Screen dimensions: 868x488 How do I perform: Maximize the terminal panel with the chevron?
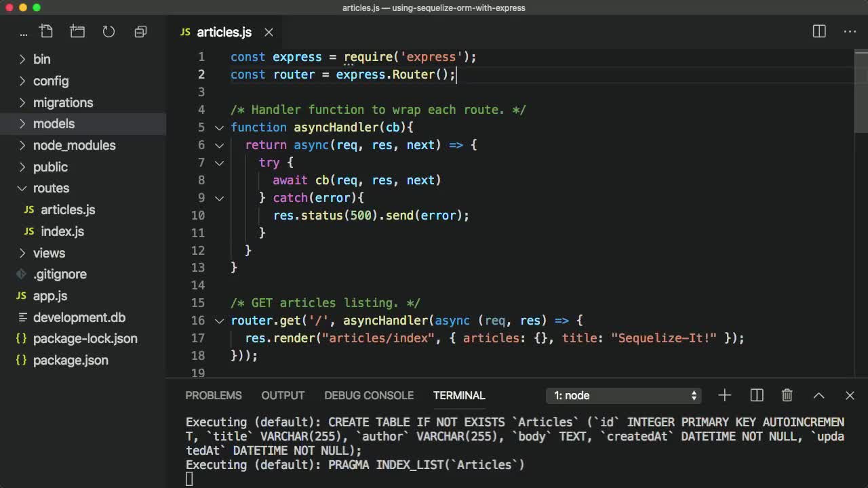pyautogui.click(x=818, y=395)
